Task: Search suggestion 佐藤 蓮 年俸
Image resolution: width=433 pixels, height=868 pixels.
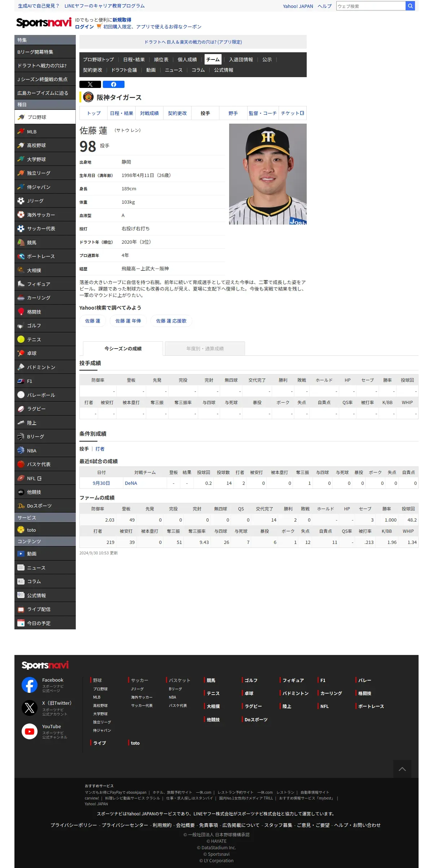Action: [x=128, y=321]
